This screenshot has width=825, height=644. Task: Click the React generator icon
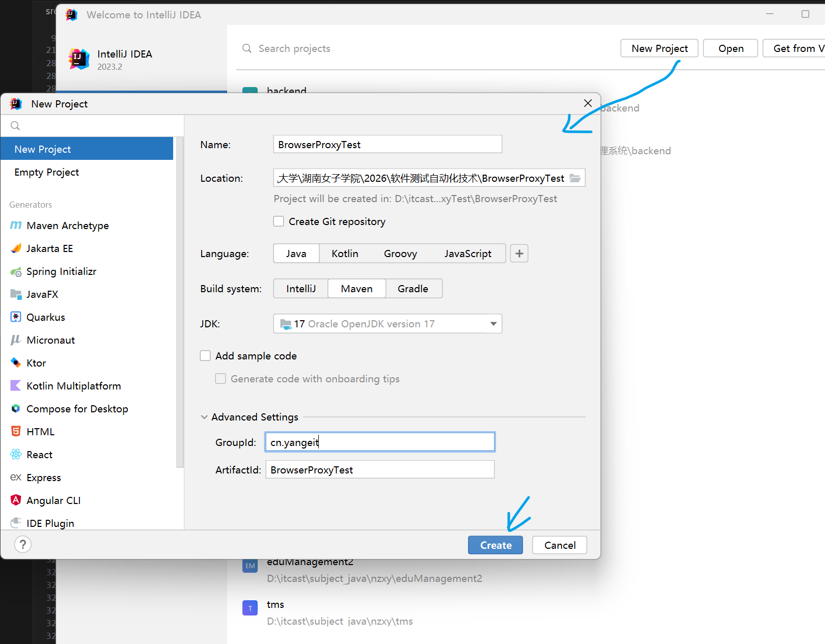[x=16, y=455]
